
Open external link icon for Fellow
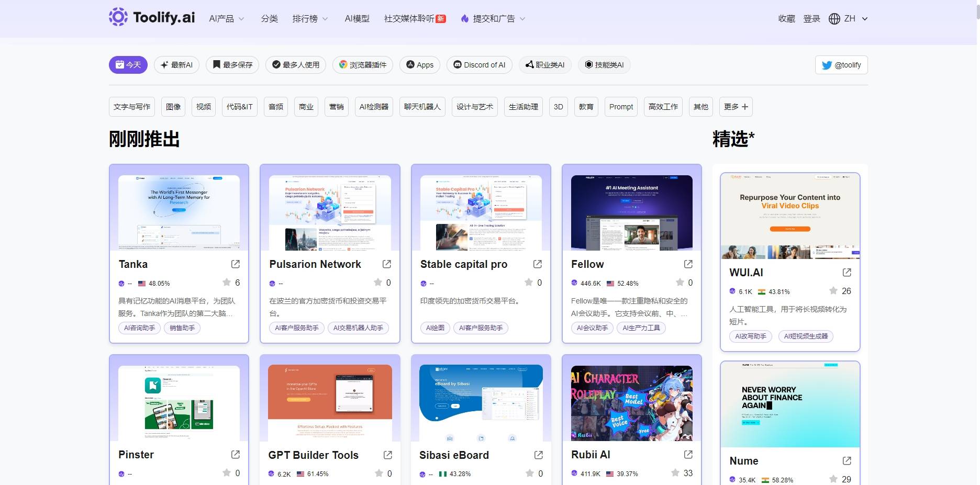688,264
